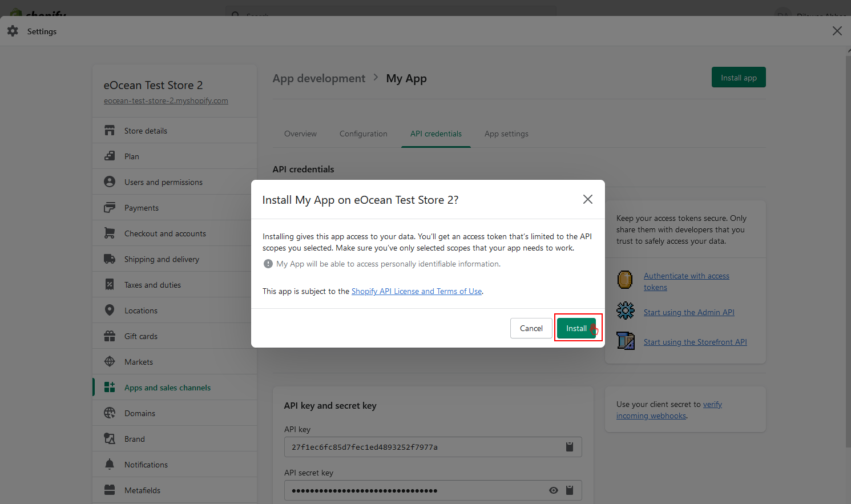Open eocean-test-store-2.myshopify.com store link
The image size is (851, 504).
[x=166, y=100]
